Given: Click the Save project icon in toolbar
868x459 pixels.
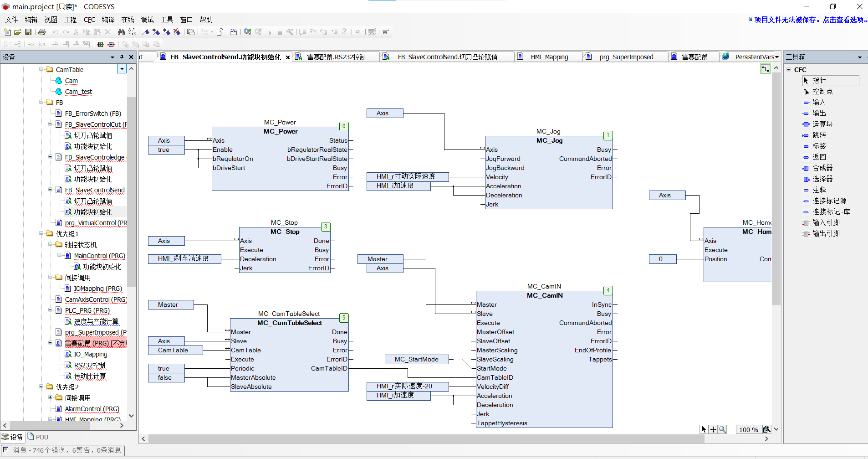Looking at the screenshot, I should [28, 32].
